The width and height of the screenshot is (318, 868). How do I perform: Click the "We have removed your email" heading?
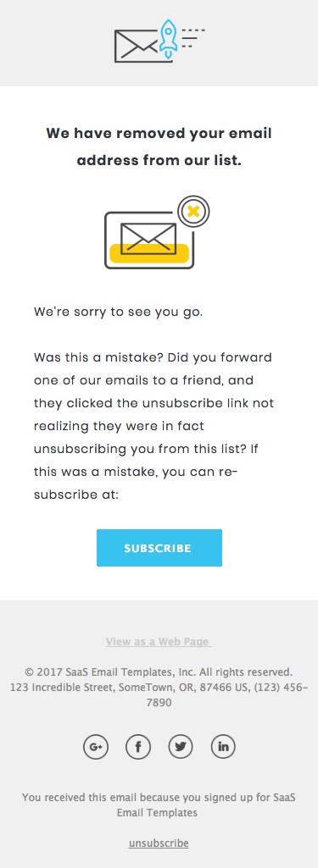pyautogui.click(x=159, y=134)
